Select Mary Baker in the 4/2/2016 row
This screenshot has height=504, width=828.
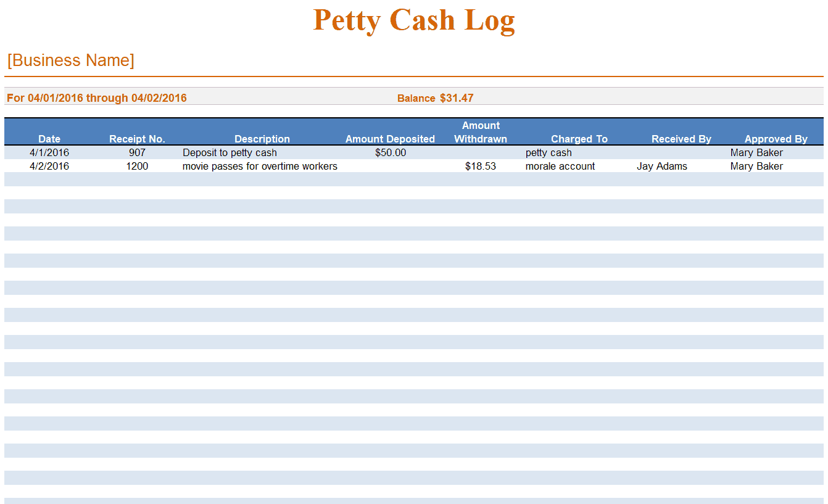tap(756, 166)
